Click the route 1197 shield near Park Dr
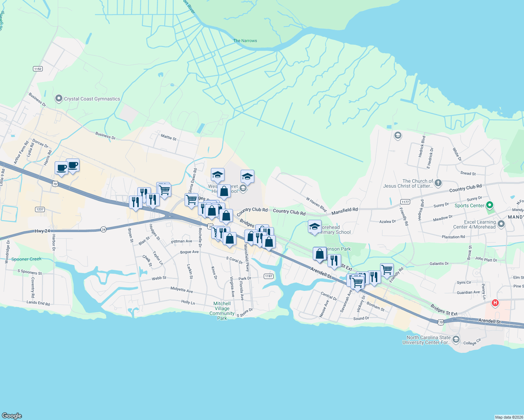This screenshot has width=524, height=420. [x=269, y=276]
